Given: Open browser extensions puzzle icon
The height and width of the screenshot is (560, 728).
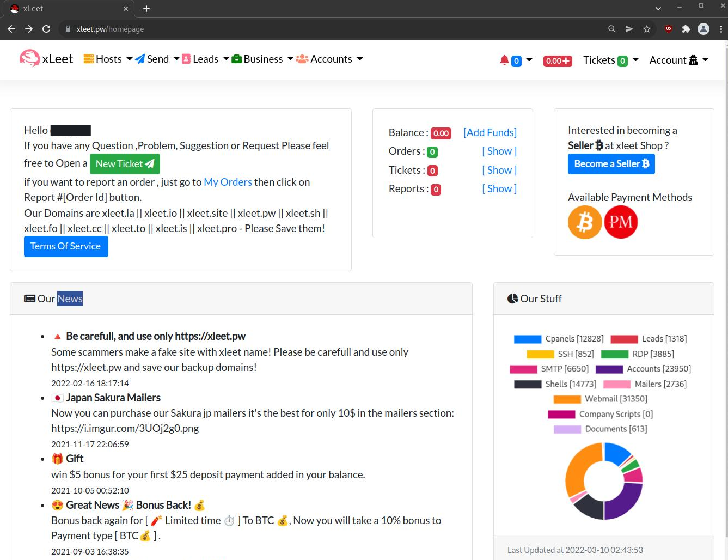Looking at the screenshot, I should pos(686,29).
